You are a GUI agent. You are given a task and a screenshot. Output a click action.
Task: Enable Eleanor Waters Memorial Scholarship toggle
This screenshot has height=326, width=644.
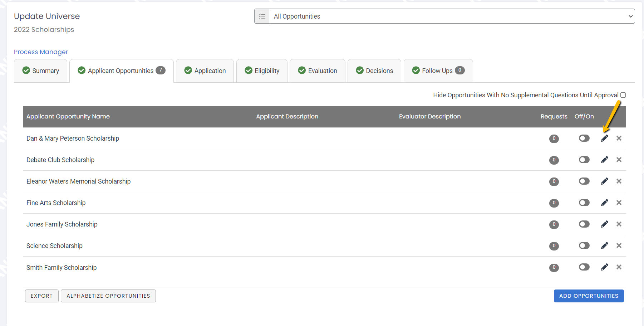(584, 181)
